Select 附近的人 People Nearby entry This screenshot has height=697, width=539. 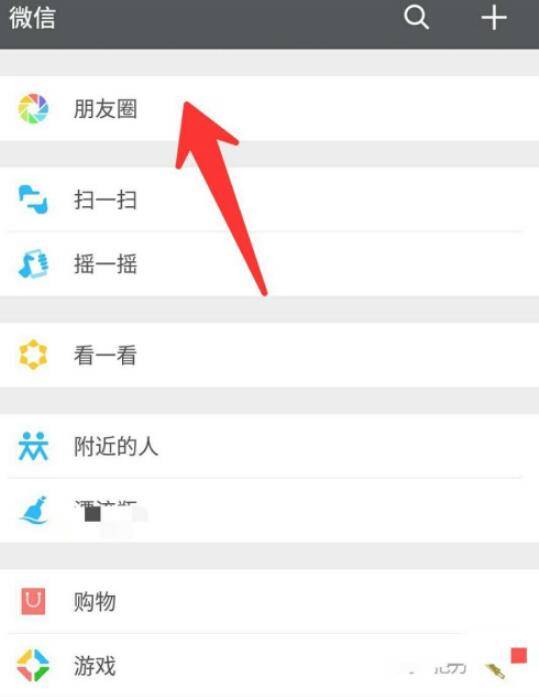pos(269,446)
